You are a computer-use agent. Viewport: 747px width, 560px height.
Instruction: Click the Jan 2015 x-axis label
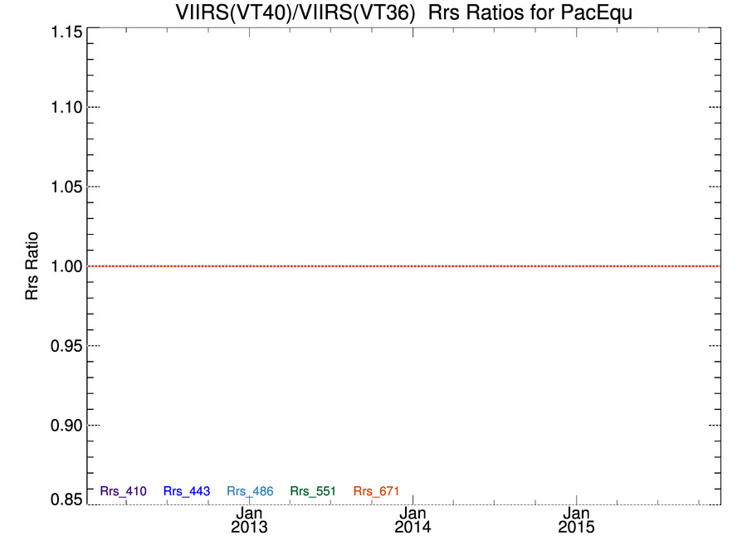pos(577,520)
